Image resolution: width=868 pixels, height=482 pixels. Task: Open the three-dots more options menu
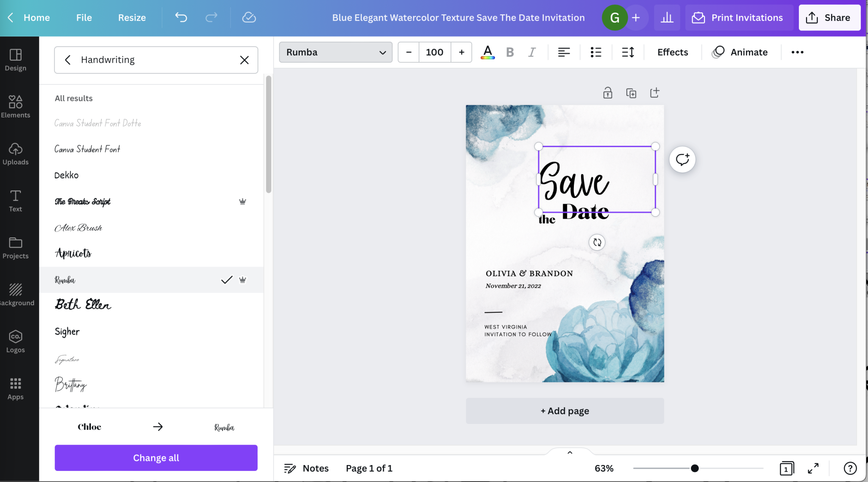[797, 52]
